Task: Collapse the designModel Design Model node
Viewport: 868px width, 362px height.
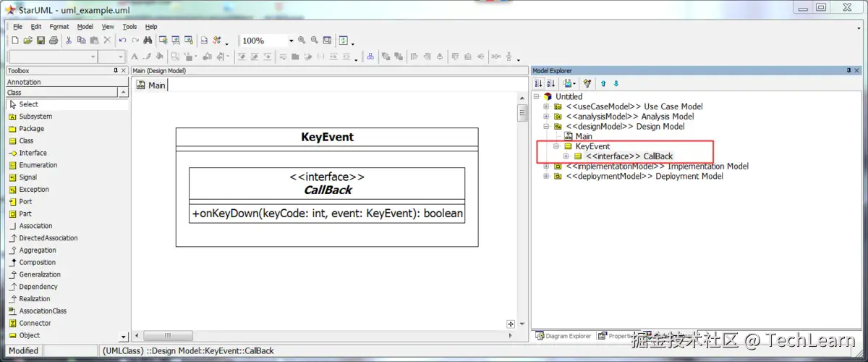Action: pyautogui.click(x=547, y=126)
